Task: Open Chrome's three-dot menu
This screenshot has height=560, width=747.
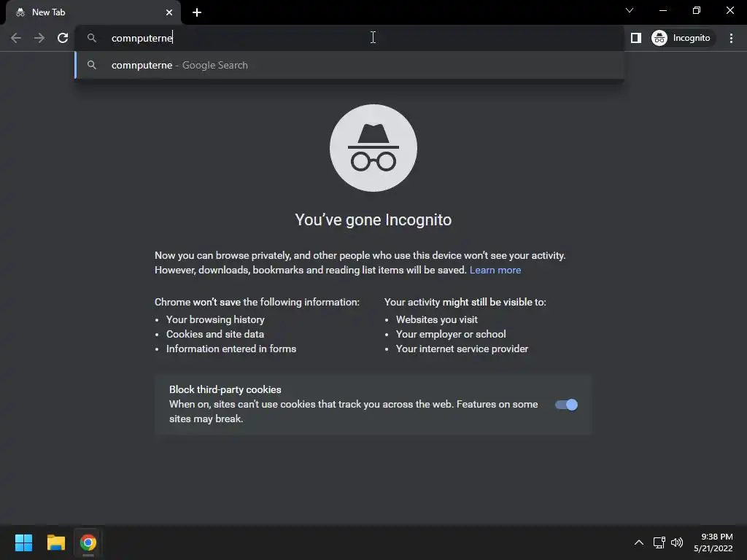Action: [731, 38]
